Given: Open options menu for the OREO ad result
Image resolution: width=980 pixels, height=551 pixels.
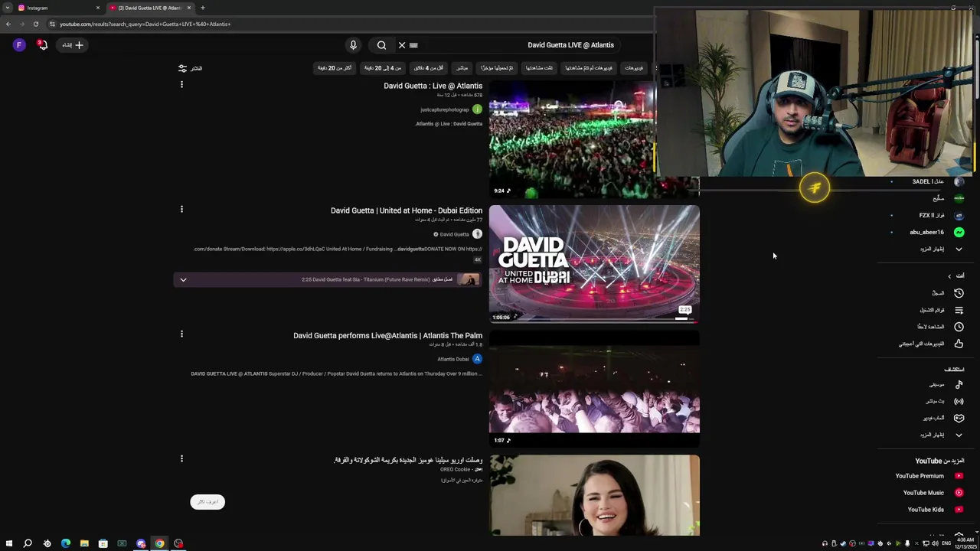Looking at the screenshot, I should [181, 458].
